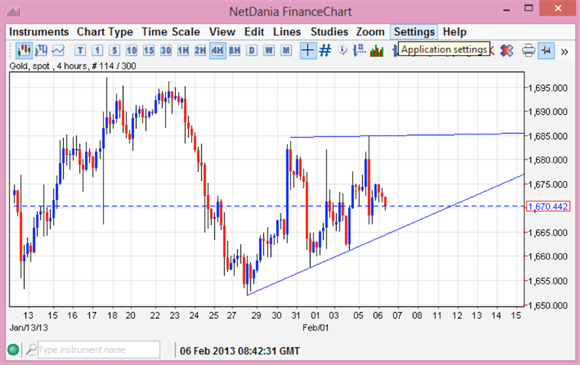The image size is (580, 365).
Task: Switch to monthly (M) time scale
Action: (286, 50)
